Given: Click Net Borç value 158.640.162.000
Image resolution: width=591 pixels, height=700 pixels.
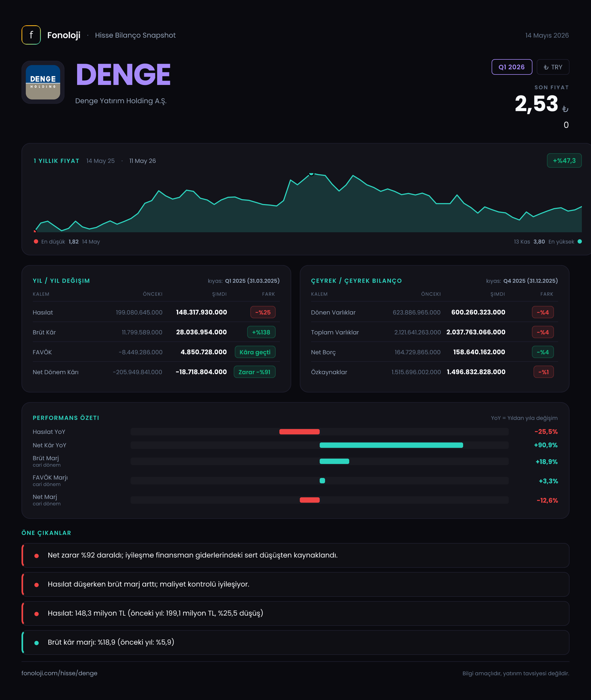Looking at the screenshot, I should tap(479, 352).
